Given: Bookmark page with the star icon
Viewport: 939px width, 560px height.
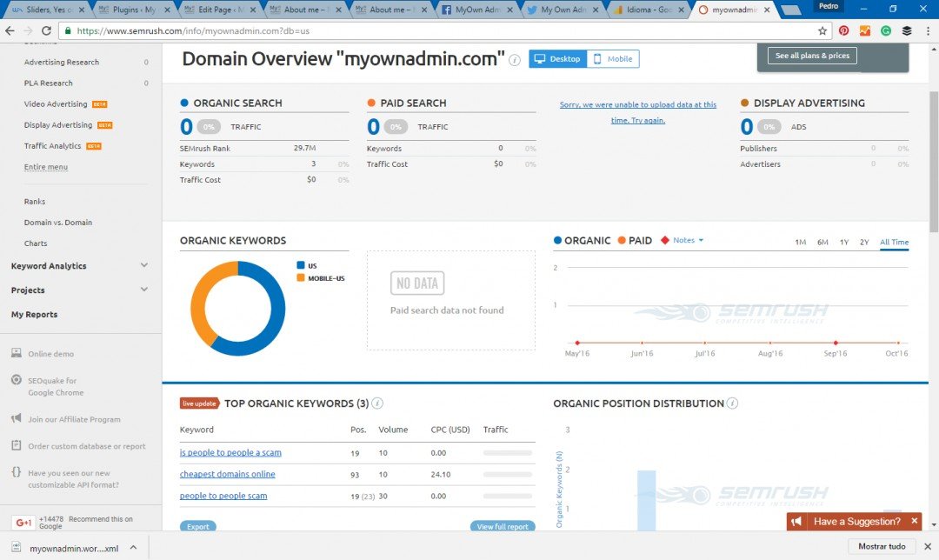Looking at the screenshot, I should pos(822,30).
